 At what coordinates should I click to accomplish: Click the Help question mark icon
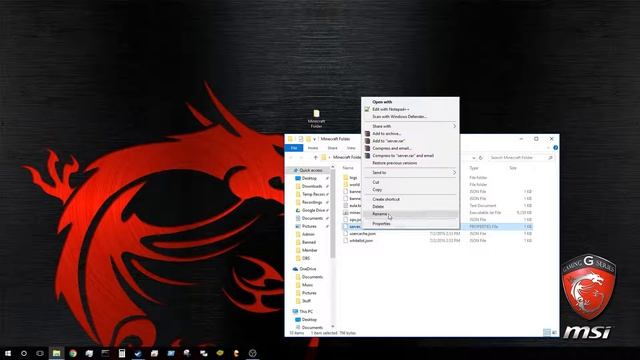click(556, 148)
